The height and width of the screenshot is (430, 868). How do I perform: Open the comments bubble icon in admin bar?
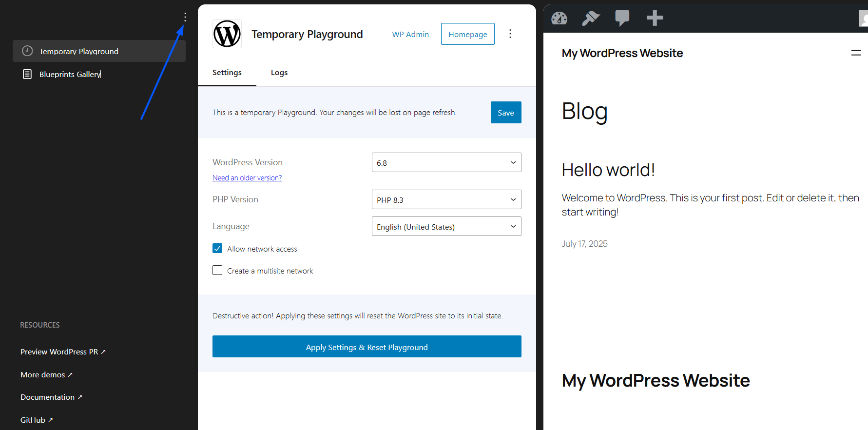coord(622,18)
